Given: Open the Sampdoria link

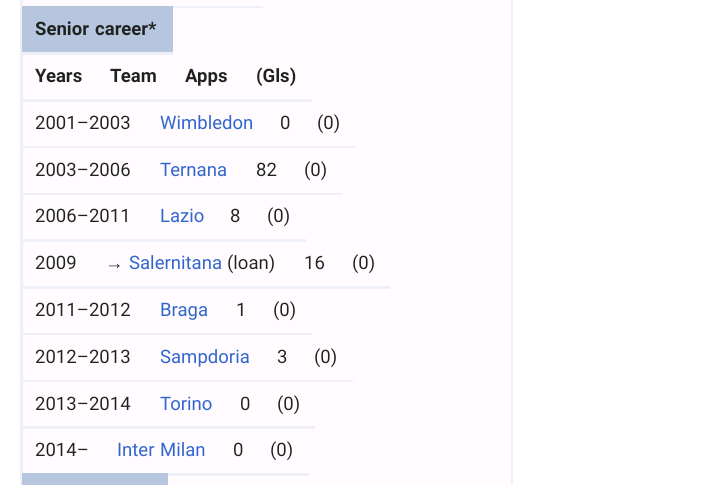Looking at the screenshot, I should (204, 357).
